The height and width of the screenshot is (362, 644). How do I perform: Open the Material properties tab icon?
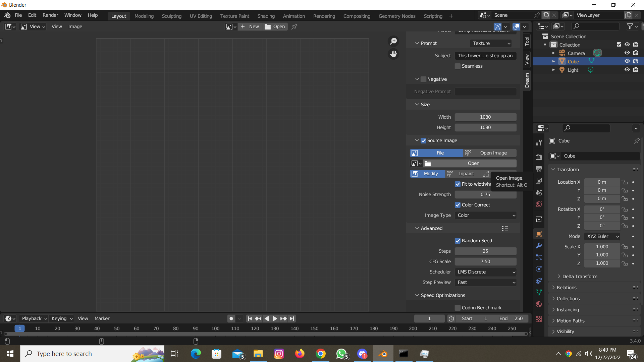539,304
